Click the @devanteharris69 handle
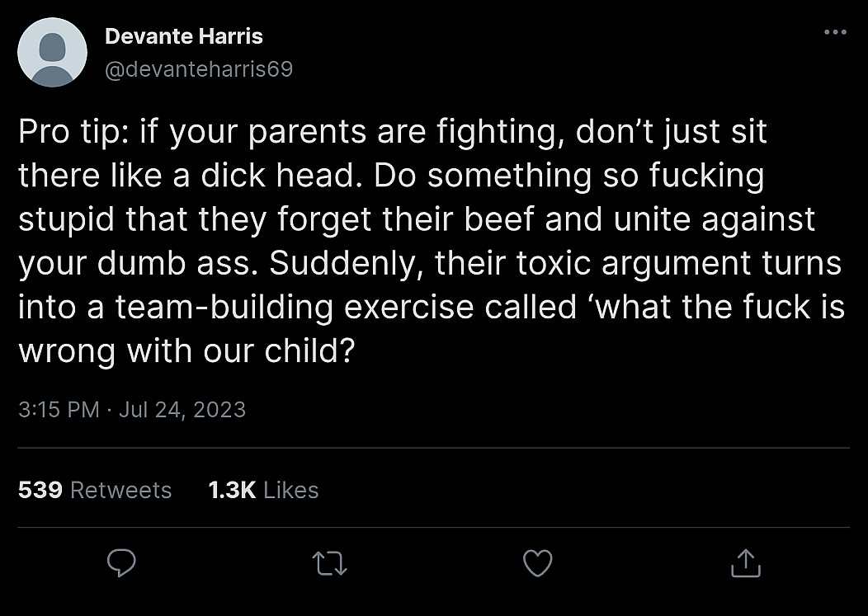Image resolution: width=868 pixels, height=616 pixels. tap(199, 69)
